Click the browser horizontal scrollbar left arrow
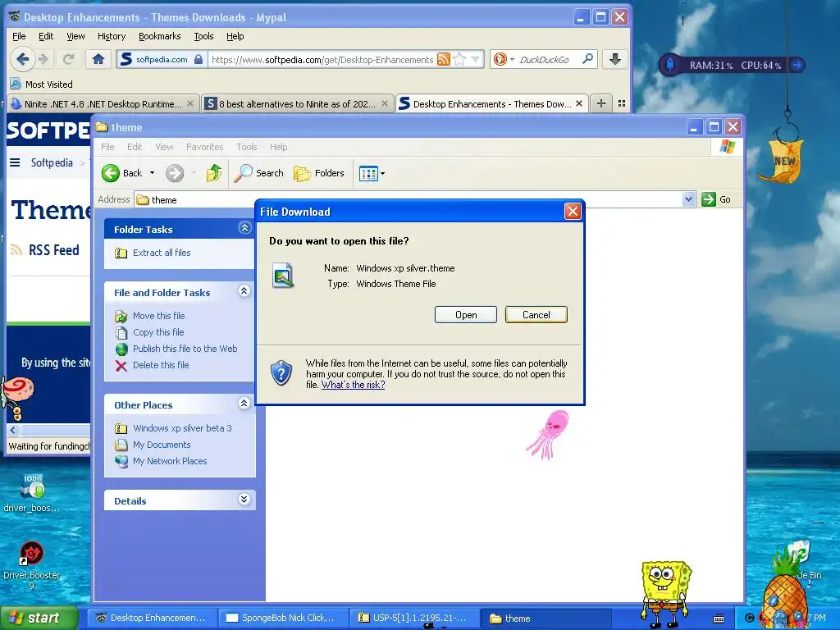The width and height of the screenshot is (840, 630). tap(13, 430)
